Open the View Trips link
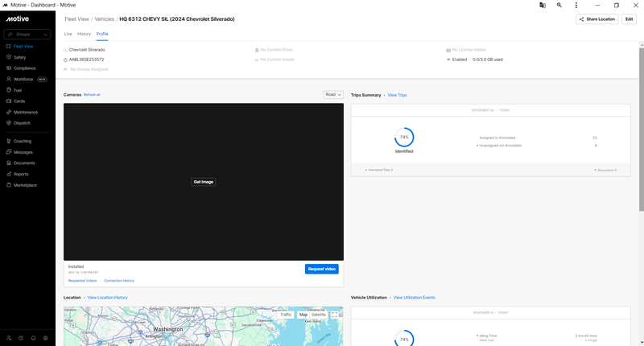 397,95
